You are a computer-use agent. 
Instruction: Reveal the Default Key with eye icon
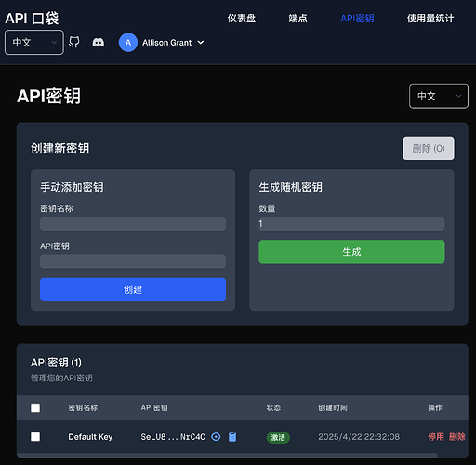pyautogui.click(x=216, y=437)
